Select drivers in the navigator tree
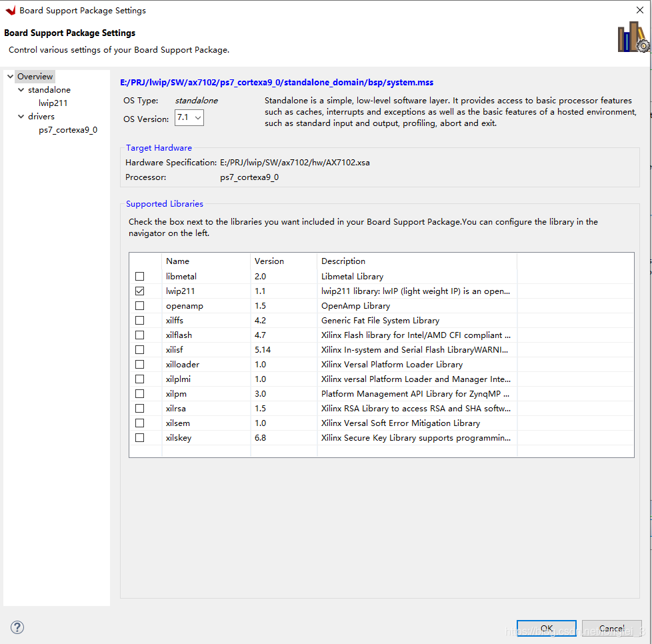Screen dimensions: 652x644 coord(41,117)
